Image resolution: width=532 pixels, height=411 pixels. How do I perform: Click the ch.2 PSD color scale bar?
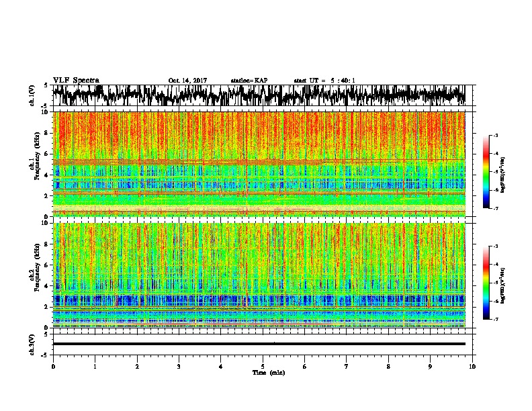[486, 283]
